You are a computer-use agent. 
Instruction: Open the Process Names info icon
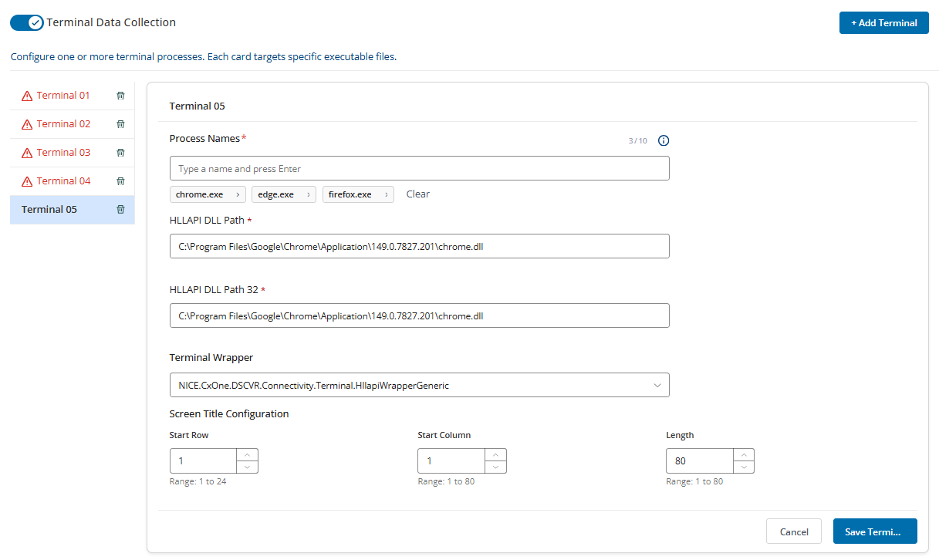coord(664,140)
